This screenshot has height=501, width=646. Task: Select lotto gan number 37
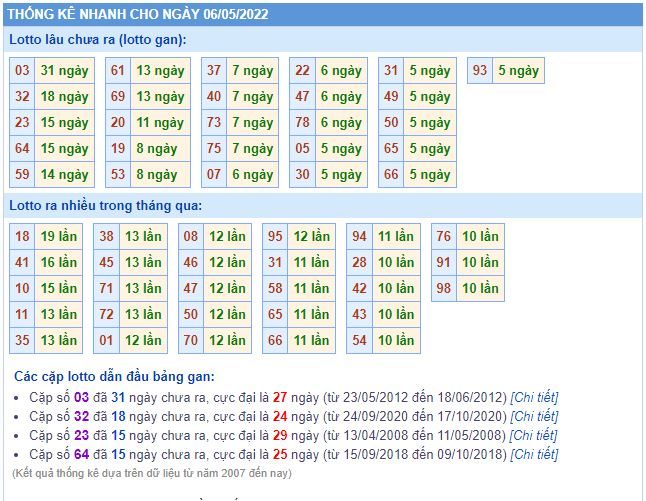[x=214, y=70]
